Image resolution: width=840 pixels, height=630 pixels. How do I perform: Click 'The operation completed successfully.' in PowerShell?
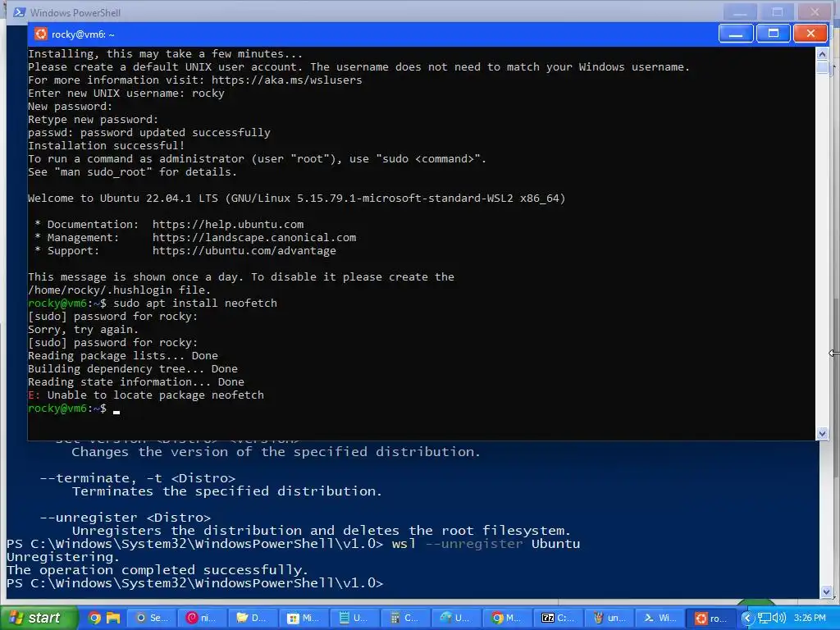coord(157,570)
